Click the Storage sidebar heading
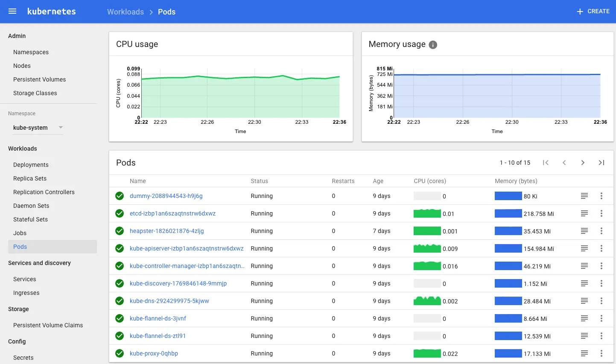The height and width of the screenshot is (364, 616). (x=18, y=309)
